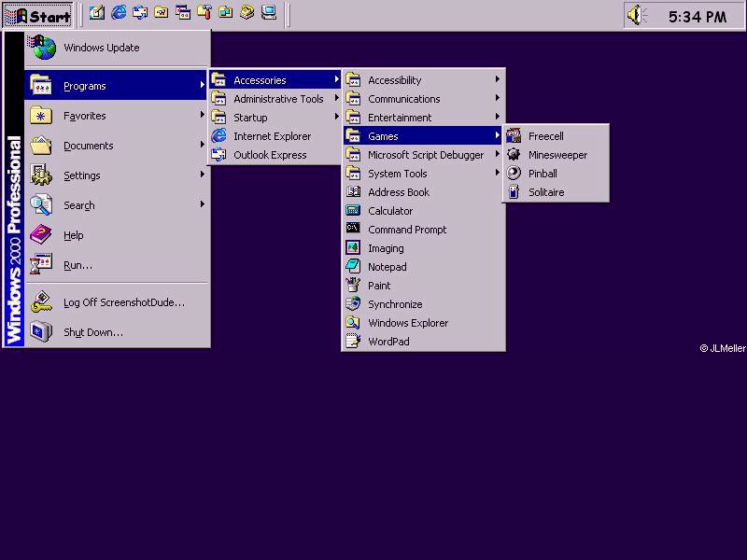
Task: Click the Solitaire card deck icon
Action: pos(514,192)
